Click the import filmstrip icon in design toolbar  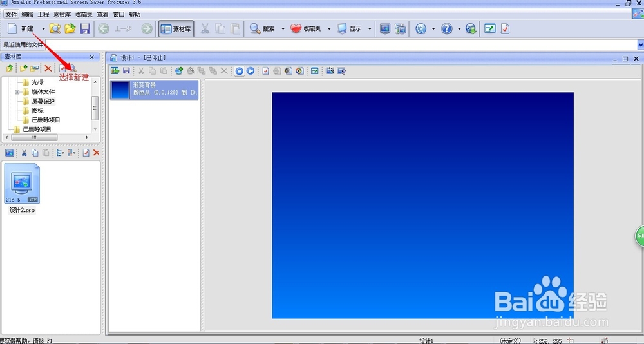(115, 71)
